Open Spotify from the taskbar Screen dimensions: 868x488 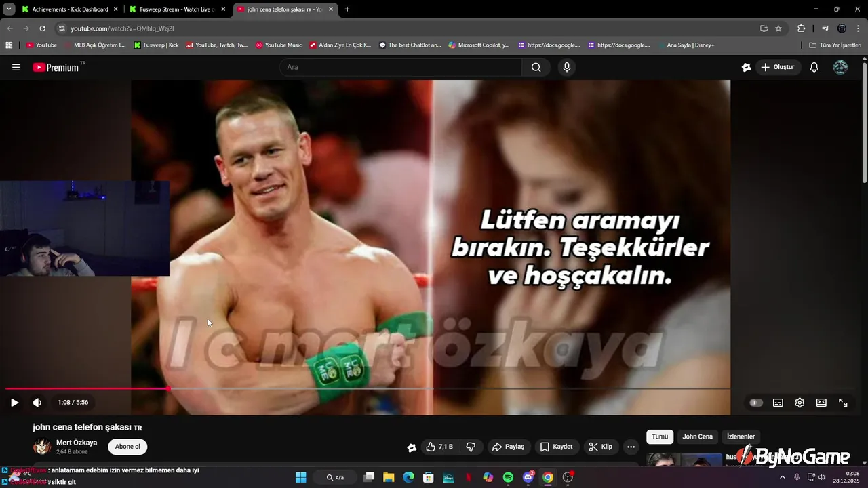508,477
